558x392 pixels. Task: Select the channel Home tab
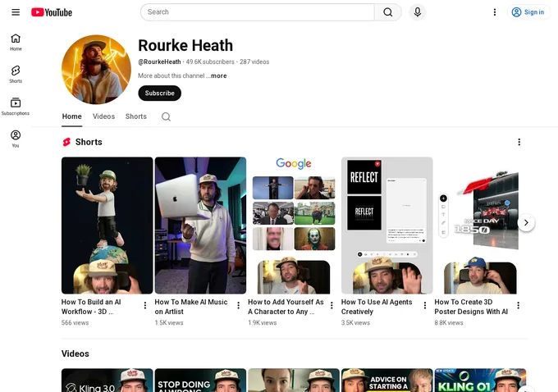point(72,116)
